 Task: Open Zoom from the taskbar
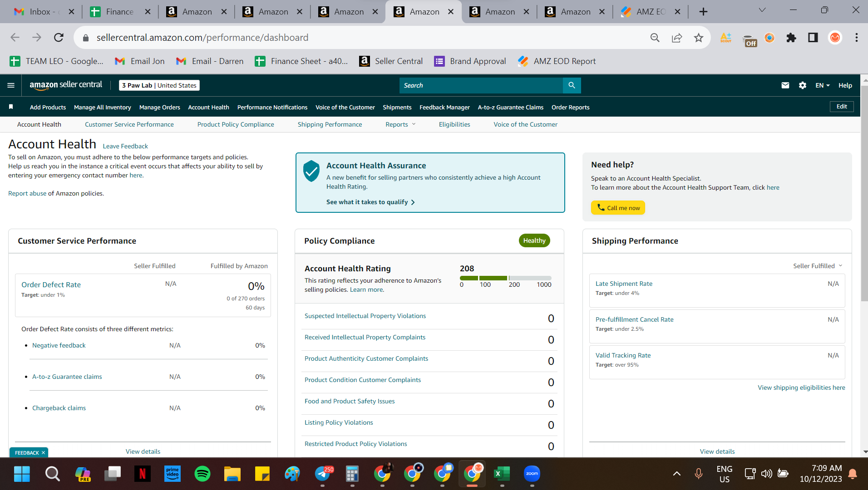[532, 474]
